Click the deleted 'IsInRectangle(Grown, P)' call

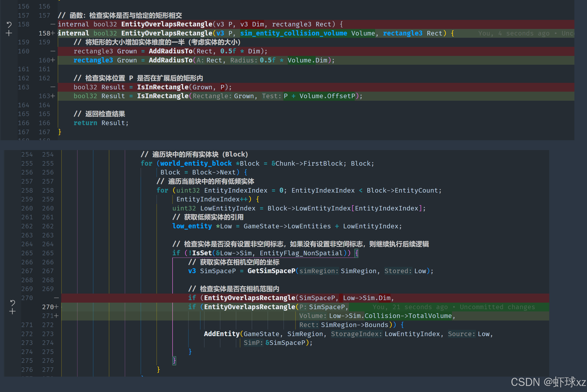pyautogui.click(x=182, y=87)
